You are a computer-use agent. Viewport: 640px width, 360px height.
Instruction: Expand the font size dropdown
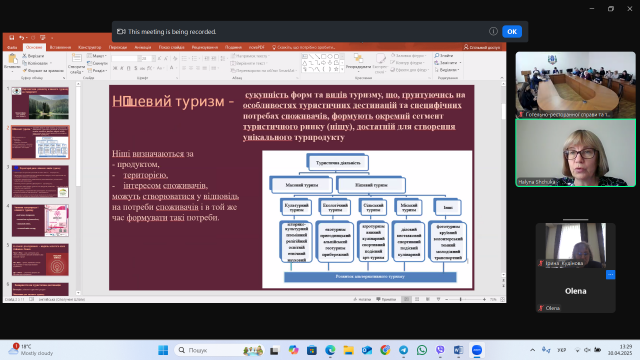tap(154, 58)
